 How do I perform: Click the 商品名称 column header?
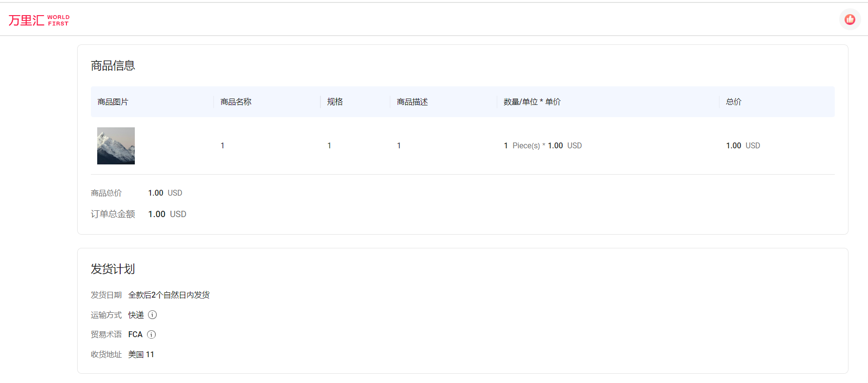236,102
